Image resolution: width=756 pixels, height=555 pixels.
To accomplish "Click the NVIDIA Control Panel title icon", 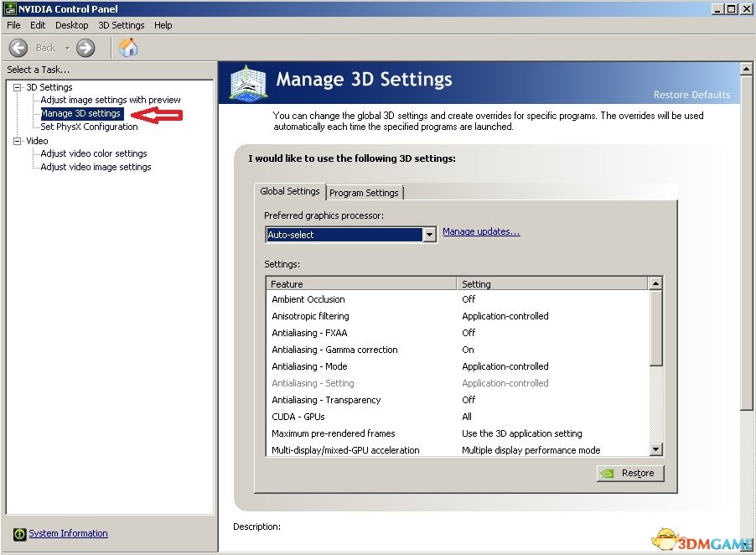I will click(10, 8).
